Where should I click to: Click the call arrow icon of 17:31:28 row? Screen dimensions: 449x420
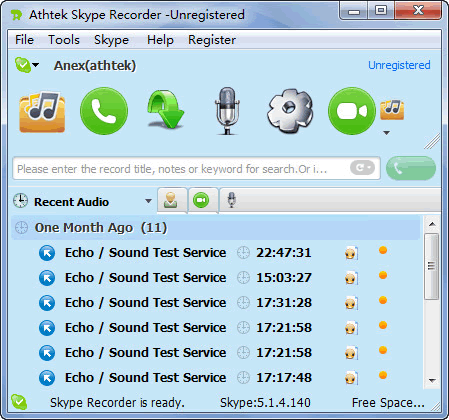(47, 303)
